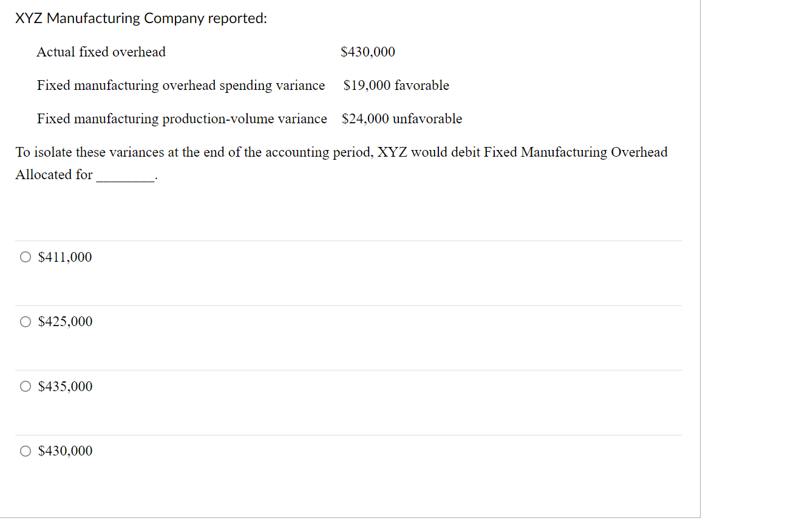Screen dimensions: 785x532
Task: Click the $430,000 actual overhead value
Action: coord(368,52)
